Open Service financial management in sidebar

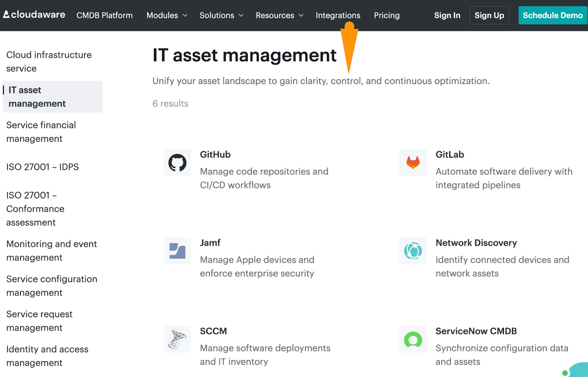(x=41, y=132)
